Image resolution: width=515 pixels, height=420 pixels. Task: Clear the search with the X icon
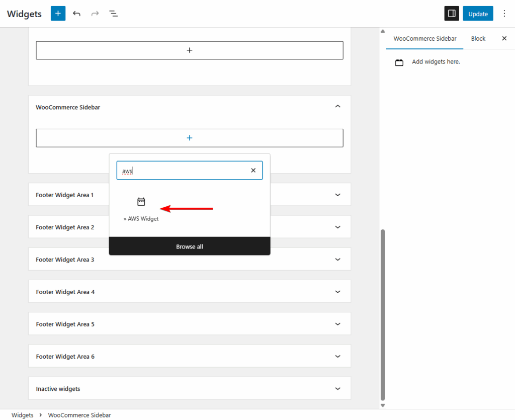(253, 171)
